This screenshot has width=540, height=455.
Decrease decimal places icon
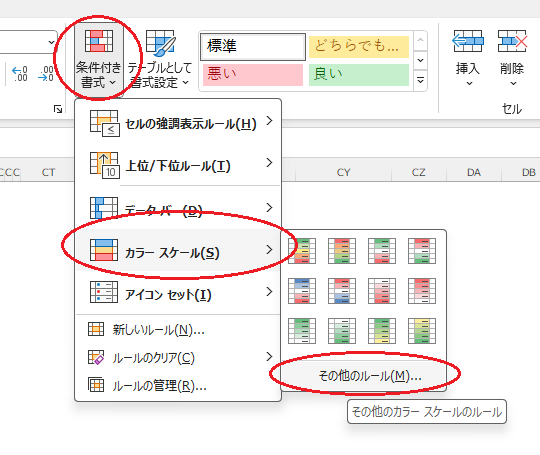pyautogui.click(x=46, y=74)
